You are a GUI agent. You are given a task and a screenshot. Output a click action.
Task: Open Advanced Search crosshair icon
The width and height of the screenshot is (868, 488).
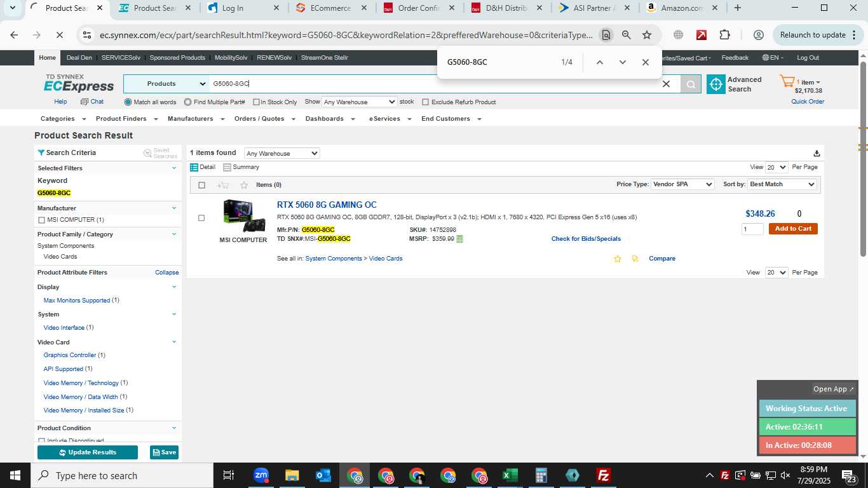click(x=716, y=84)
